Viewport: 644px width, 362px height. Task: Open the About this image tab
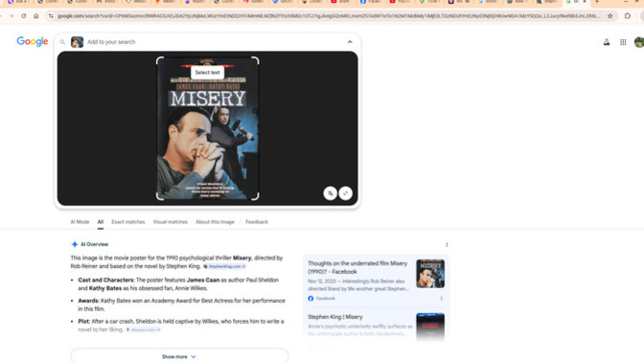click(x=215, y=221)
